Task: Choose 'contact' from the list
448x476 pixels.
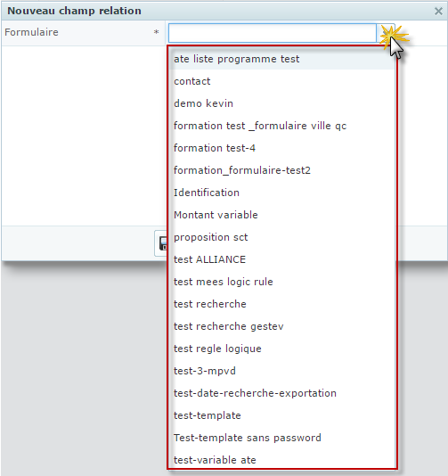Action: pyautogui.click(x=281, y=81)
